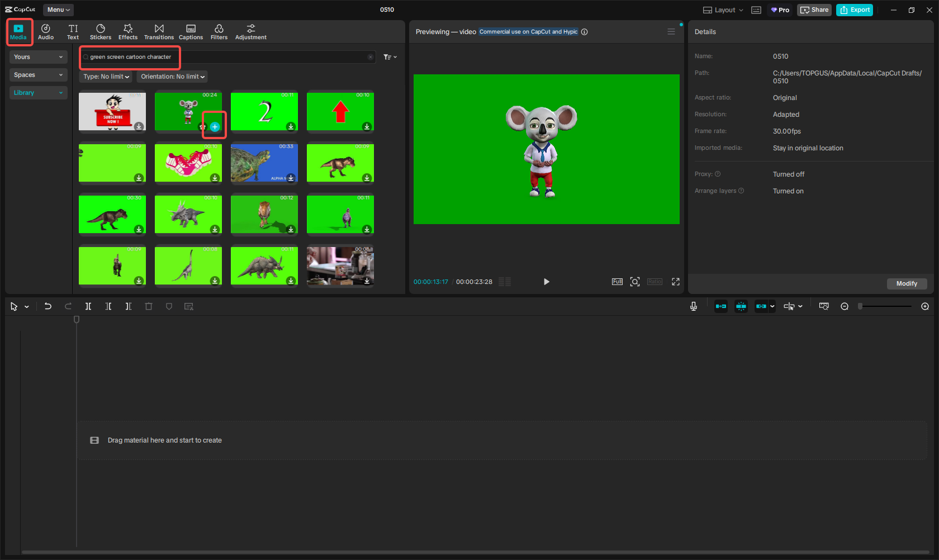Select the Split tool in timeline toolbar
Image resolution: width=939 pixels, height=560 pixels.
click(88, 306)
